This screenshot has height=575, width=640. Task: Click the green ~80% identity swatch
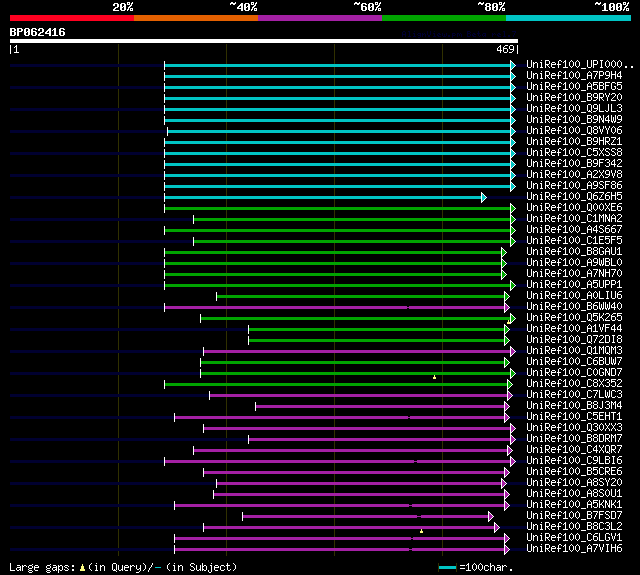[444, 18]
